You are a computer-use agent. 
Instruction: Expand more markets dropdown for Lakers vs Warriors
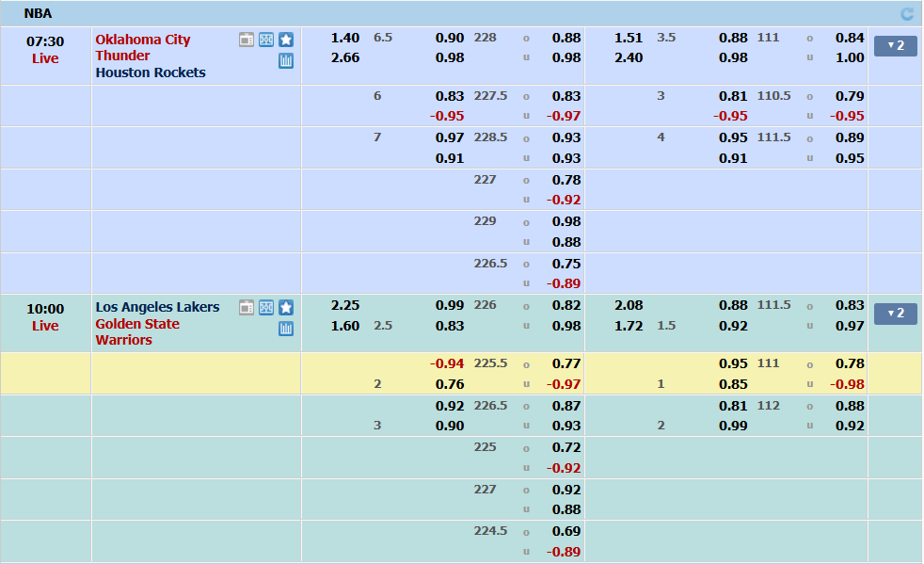tap(895, 314)
